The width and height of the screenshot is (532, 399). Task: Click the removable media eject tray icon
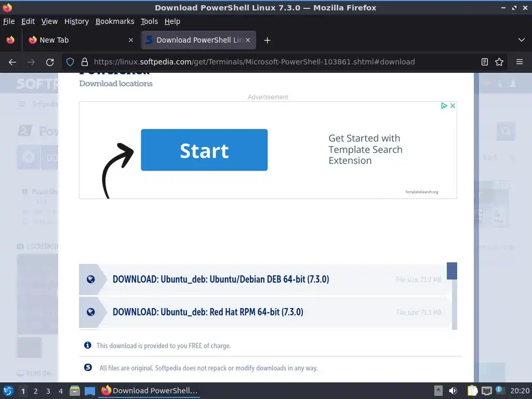click(x=438, y=391)
